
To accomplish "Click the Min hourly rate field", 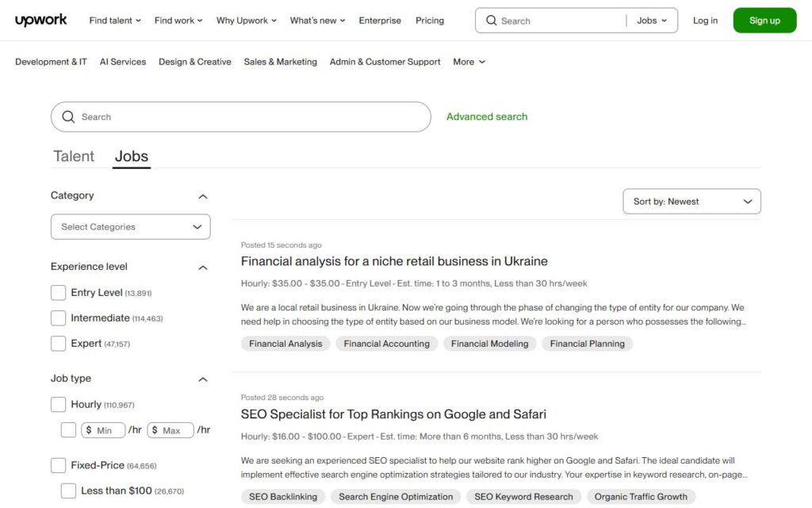I will pos(103,429).
